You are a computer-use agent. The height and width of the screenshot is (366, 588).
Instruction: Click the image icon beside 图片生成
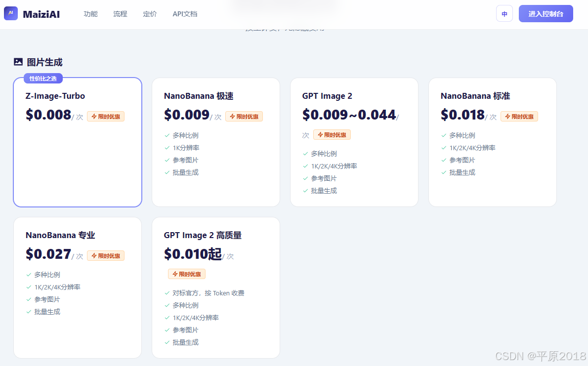pos(18,62)
